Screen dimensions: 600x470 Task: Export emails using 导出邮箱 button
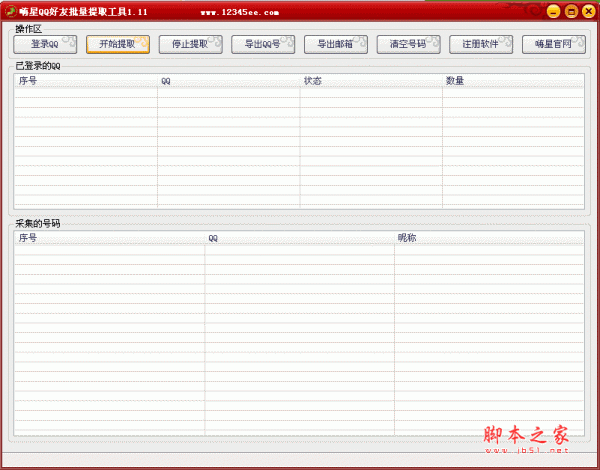tap(336, 44)
